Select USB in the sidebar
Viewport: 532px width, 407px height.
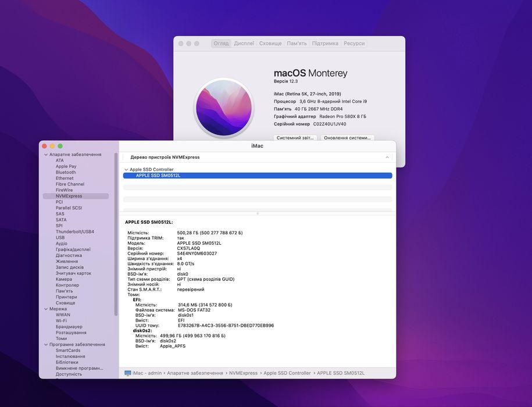pyautogui.click(x=60, y=237)
